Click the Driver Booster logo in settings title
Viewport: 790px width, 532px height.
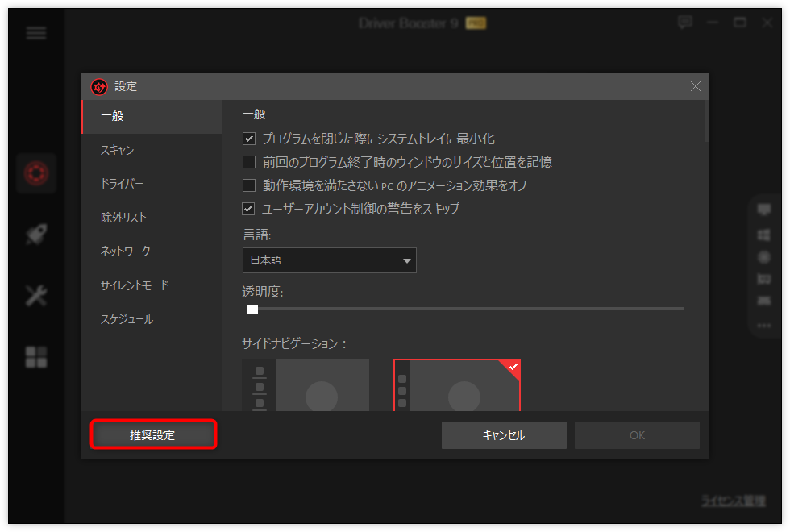click(x=99, y=87)
